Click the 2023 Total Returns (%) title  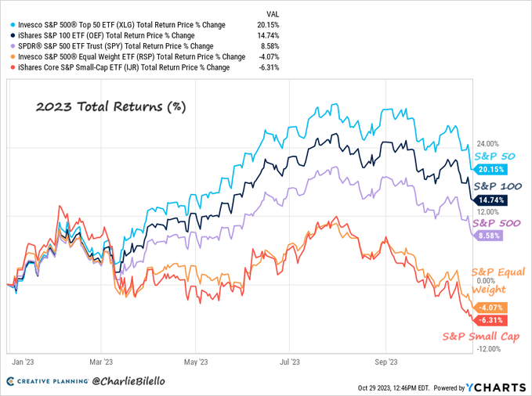click(x=109, y=106)
